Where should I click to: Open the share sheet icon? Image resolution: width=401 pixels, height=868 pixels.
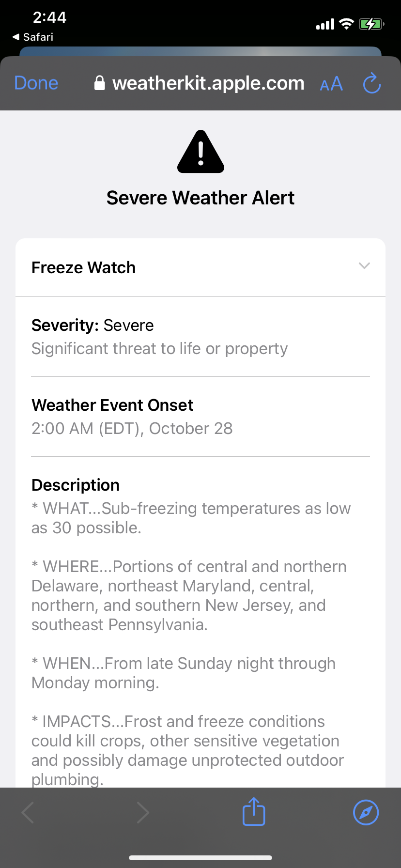click(254, 812)
